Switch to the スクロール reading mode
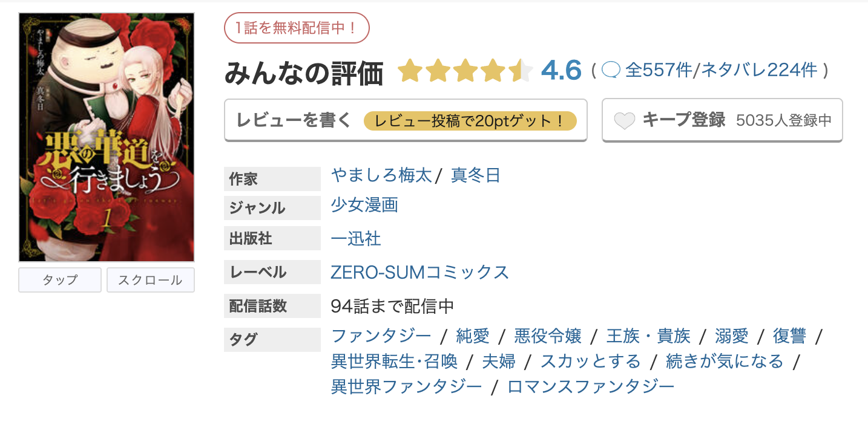Viewport: 868px width, 422px height. tap(150, 279)
